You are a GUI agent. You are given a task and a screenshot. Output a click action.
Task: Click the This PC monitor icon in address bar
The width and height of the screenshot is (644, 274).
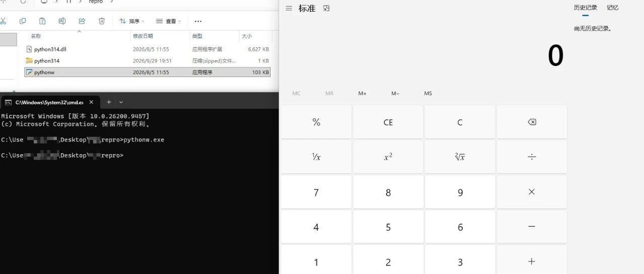pos(44,2)
